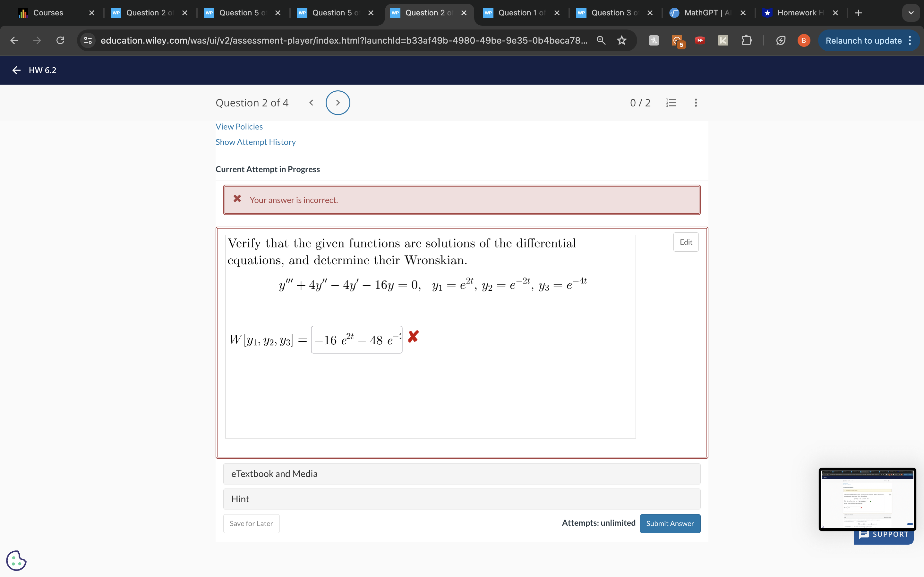Screen dimensions: 924x577
Task: Open the browser profile avatar B
Action: click(x=803, y=40)
